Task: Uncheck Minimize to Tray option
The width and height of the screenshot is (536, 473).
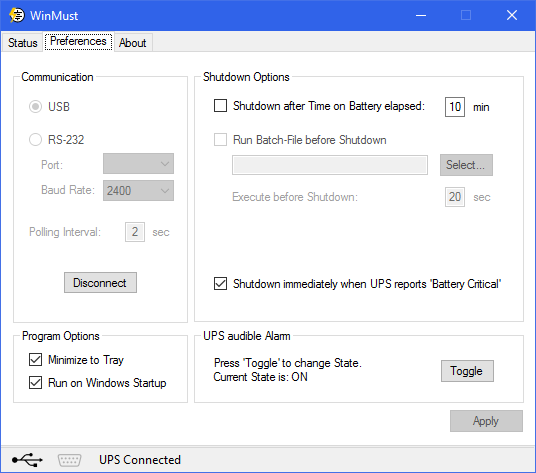Action: point(36,360)
